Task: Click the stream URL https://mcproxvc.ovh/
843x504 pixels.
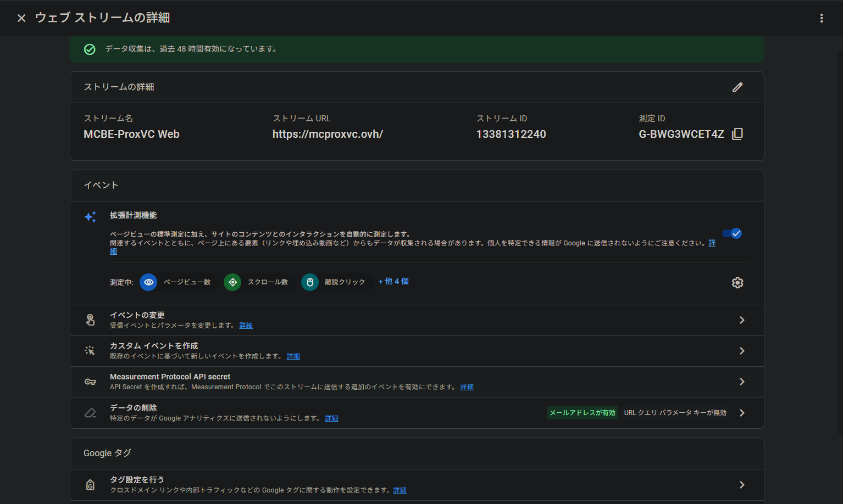Action: click(x=328, y=134)
